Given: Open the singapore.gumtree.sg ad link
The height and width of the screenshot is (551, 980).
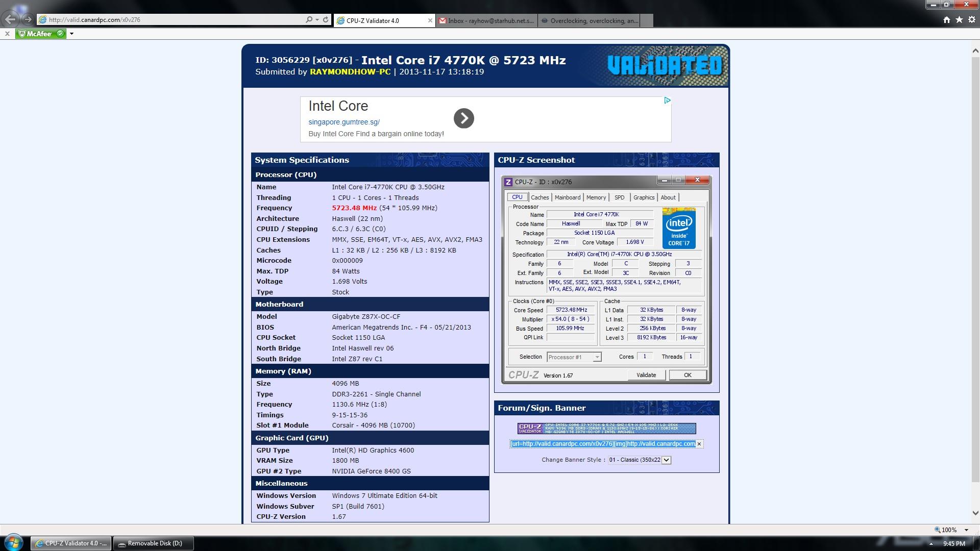Looking at the screenshot, I should point(344,122).
